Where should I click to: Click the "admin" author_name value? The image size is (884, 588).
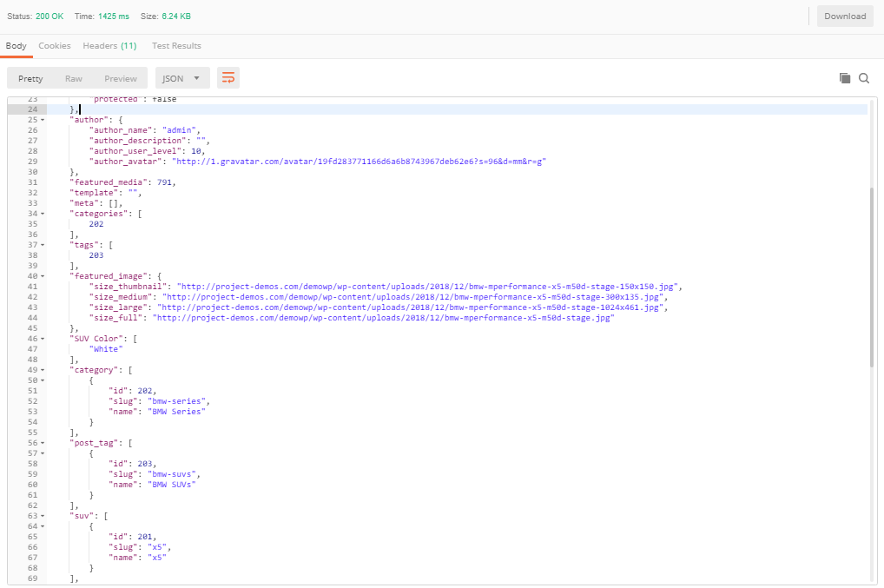[x=179, y=130]
